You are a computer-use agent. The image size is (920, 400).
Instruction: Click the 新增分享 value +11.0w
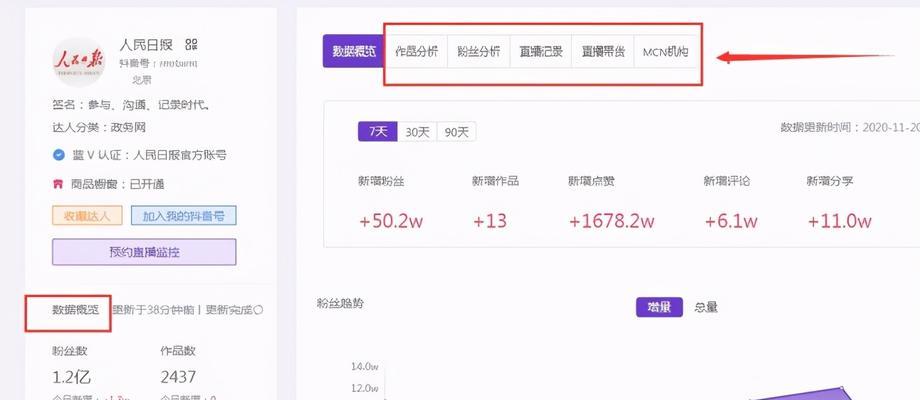point(839,221)
